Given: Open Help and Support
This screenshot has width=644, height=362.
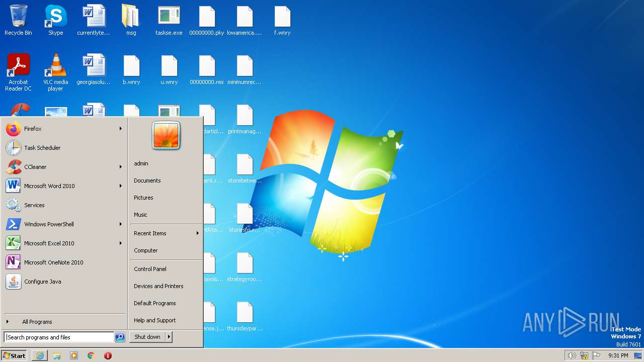Looking at the screenshot, I should 166,320.
